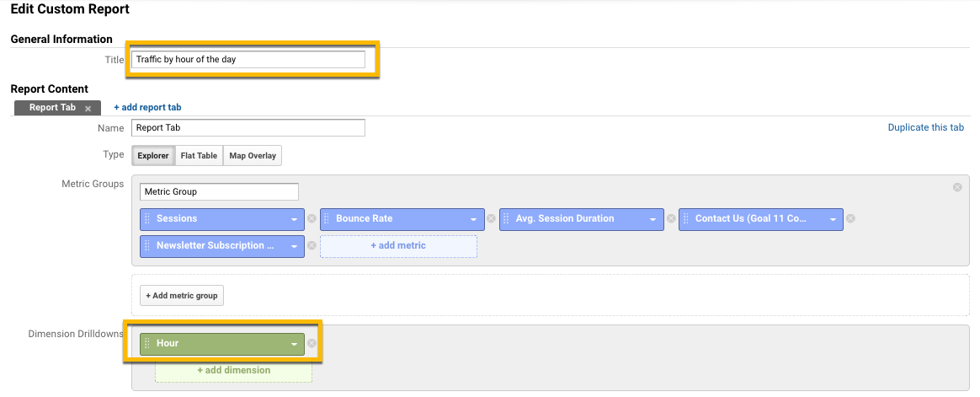Viewport: 980px width, 397px height.
Task: Remove the Bounce Rate metric x icon
Action: [x=492, y=219]
